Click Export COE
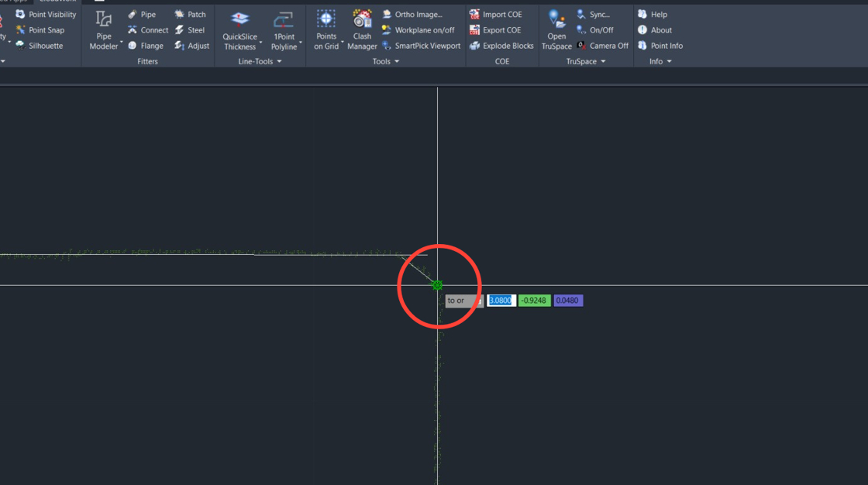This screenshot has height=485, width=868. tap(495, 30)
